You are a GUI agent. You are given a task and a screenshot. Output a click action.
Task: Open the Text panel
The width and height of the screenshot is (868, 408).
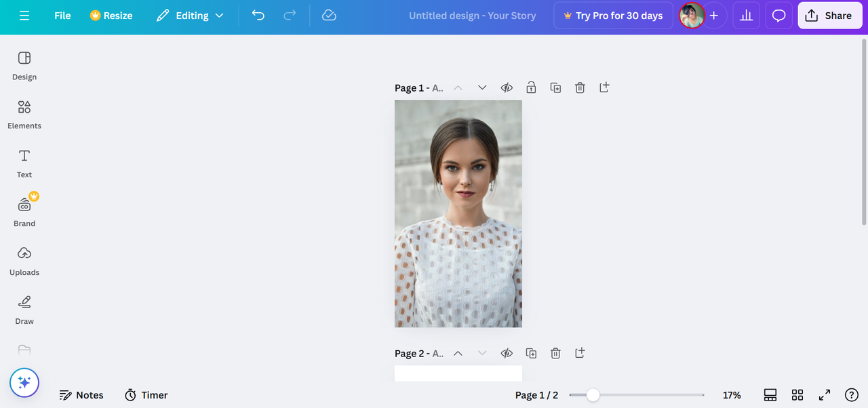pyautogui.click(x=24, y=163)
